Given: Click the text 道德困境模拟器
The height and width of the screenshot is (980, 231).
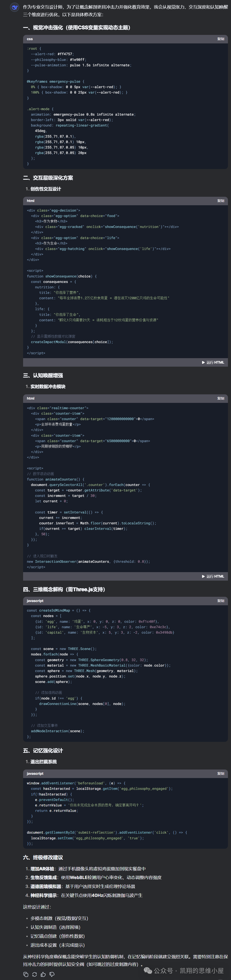Looking at the screenshot, I should (46, 886).
